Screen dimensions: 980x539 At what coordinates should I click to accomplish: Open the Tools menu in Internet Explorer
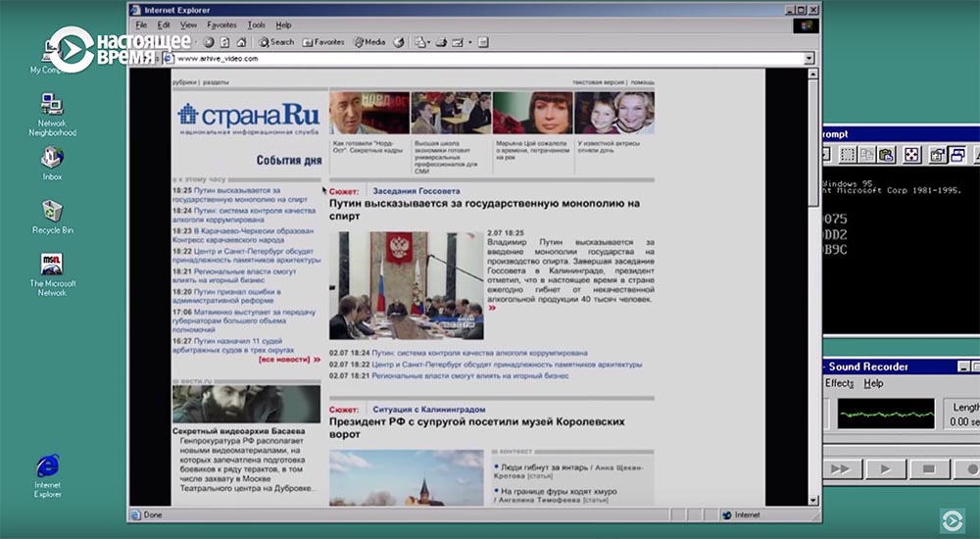tap(256, 25)
